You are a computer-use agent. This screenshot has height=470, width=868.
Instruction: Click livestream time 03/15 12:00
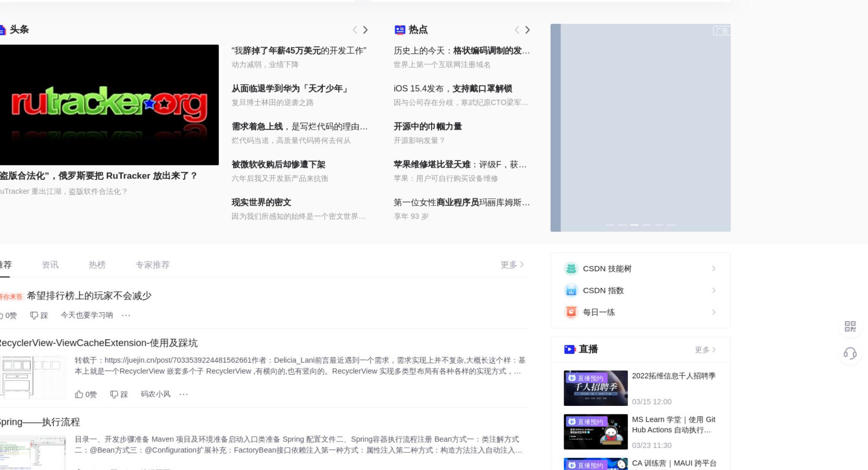coord(651,402)
